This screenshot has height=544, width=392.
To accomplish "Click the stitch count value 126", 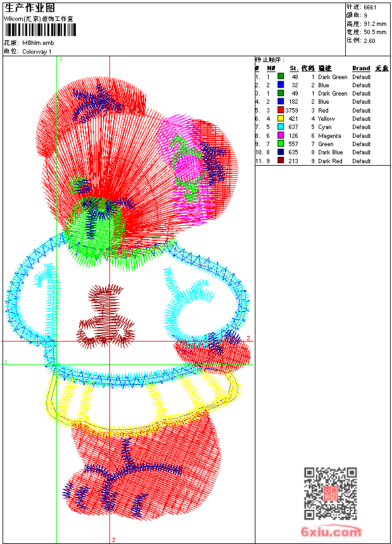I will (293, 135).
